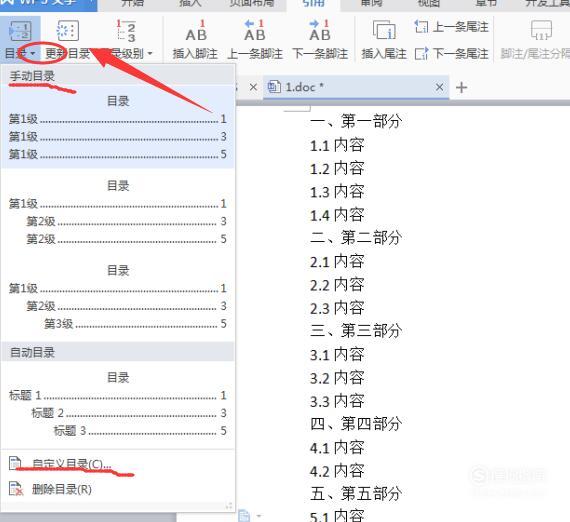Click line 4.2 内容 in document
The height and width of the screenshot is (522, 570).
click(337, 471)
